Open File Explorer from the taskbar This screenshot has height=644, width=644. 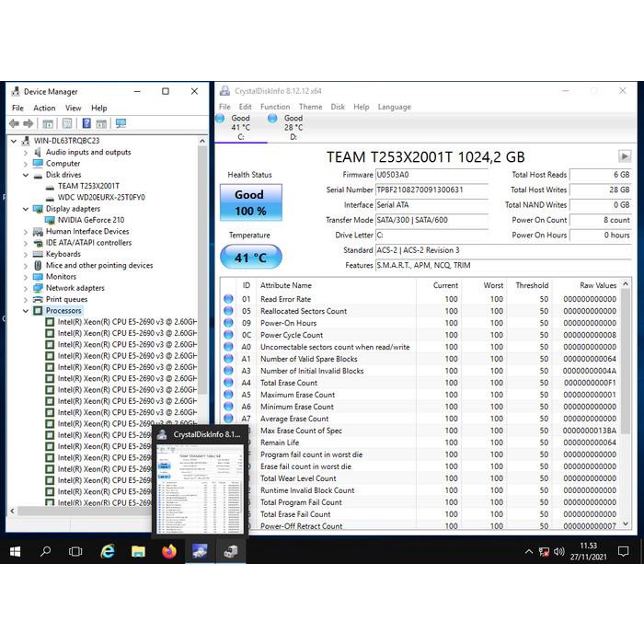[x=138, y=552]
